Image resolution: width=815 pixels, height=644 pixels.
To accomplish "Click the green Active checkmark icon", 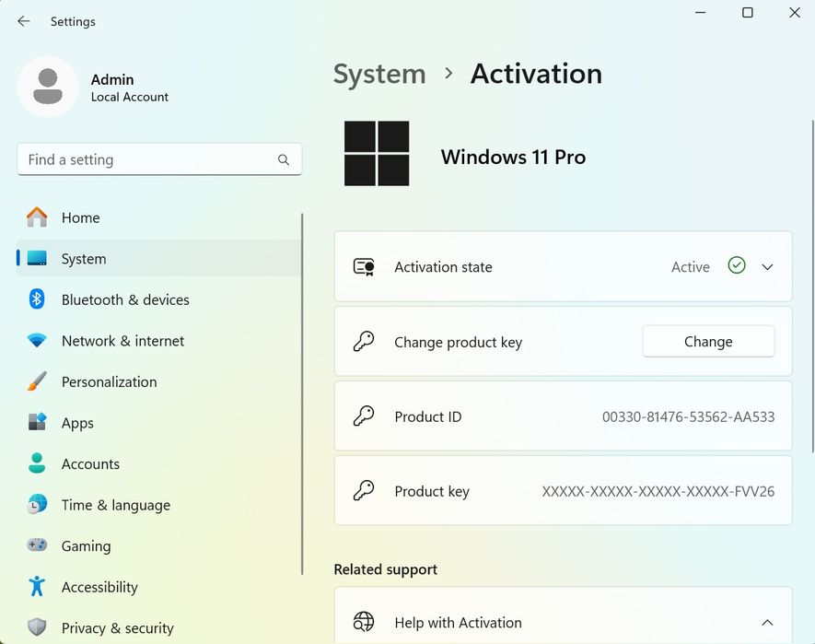I will [x=737, y=266].
